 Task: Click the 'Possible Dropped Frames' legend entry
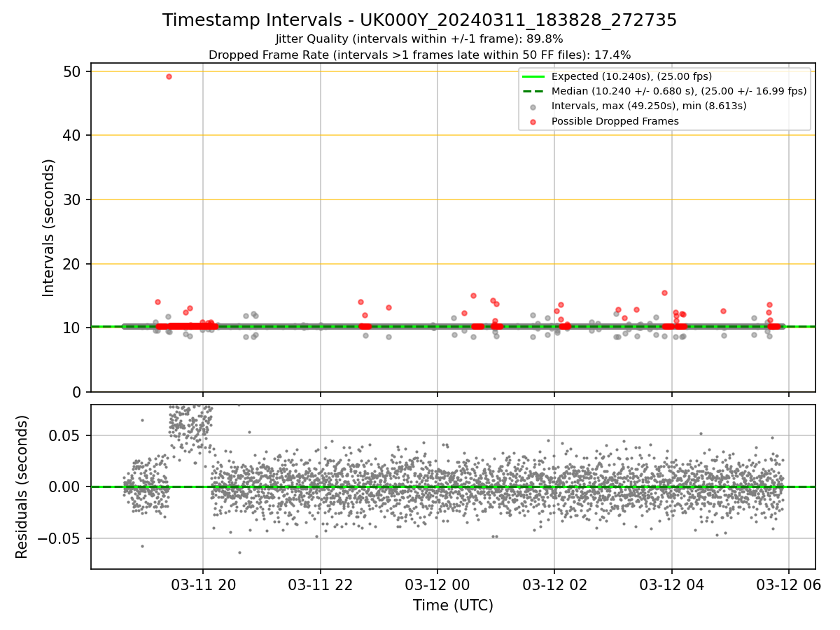[615, 121]
